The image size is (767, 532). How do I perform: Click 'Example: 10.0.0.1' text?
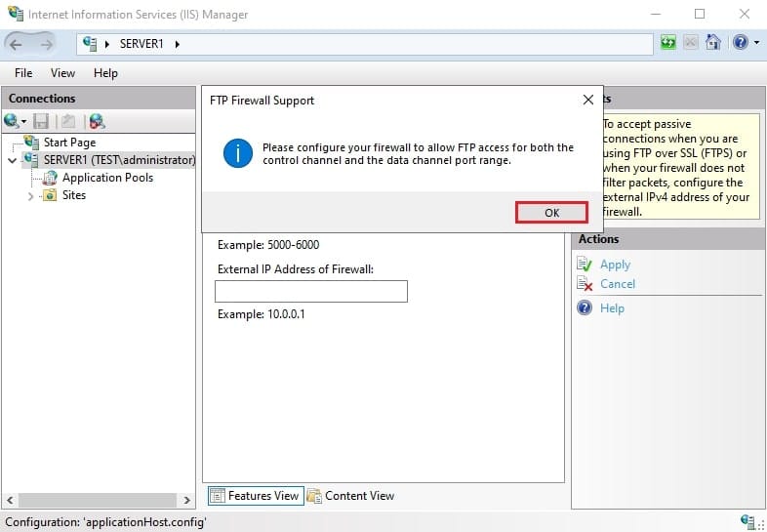(262, 314)
